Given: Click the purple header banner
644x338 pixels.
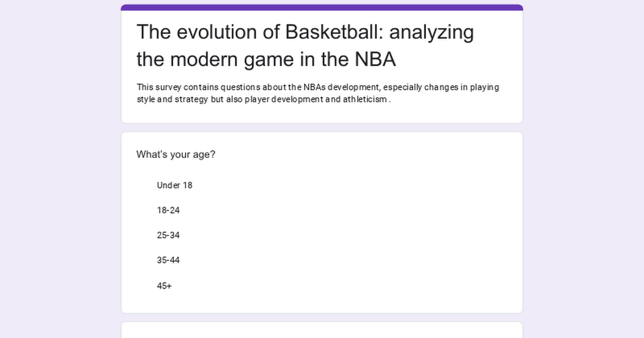Looking at the screenshot, I should (x=321, y=6).
